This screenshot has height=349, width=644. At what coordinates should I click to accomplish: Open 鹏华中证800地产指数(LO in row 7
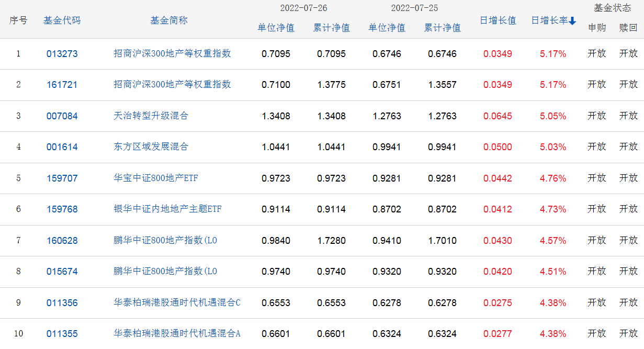[165, 240]
